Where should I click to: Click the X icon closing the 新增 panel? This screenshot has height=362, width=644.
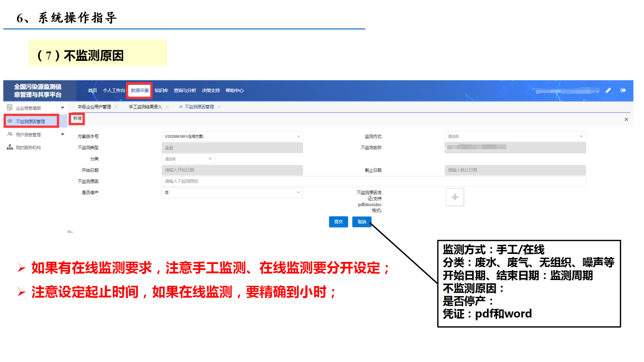pos(626,120)
